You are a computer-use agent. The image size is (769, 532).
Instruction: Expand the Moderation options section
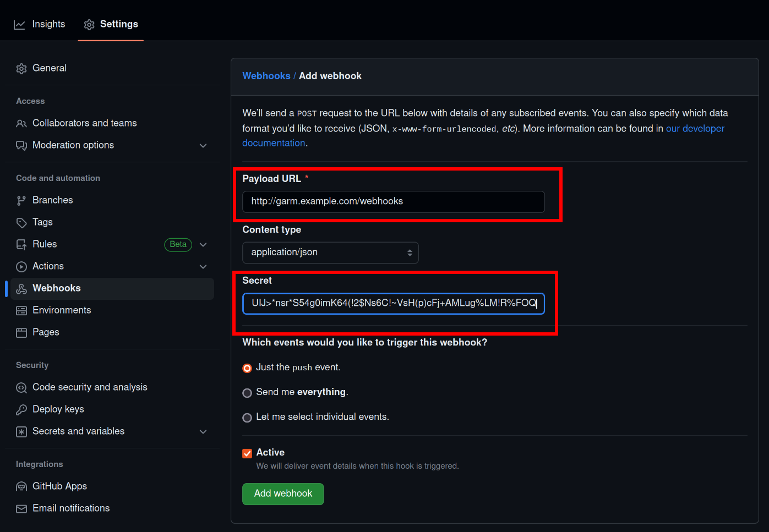[203, 146]
